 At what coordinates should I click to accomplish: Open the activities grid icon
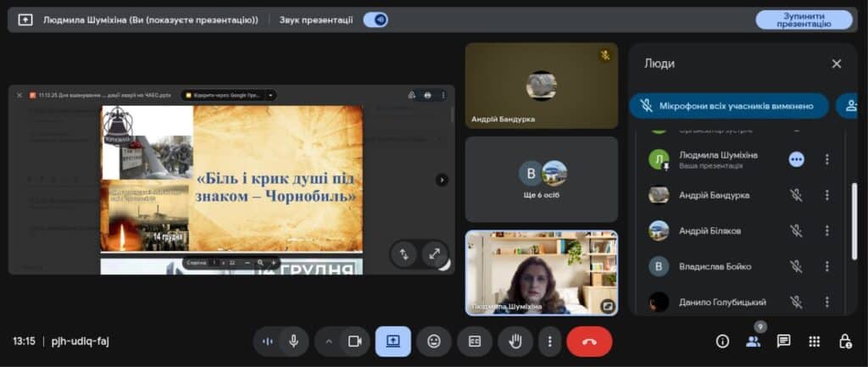click(x=815, y=341)
